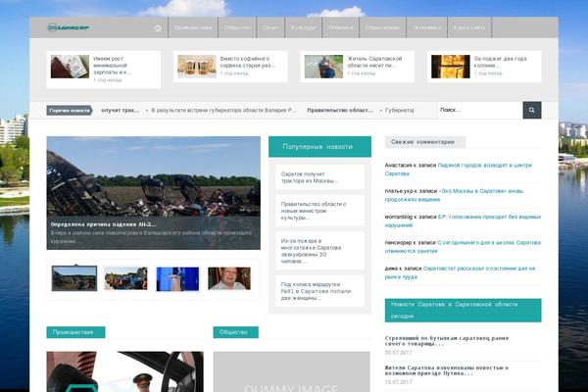Screen dimensions: 588x392
Task: Open popular story about new culture minister
Action: pos(319,211)
